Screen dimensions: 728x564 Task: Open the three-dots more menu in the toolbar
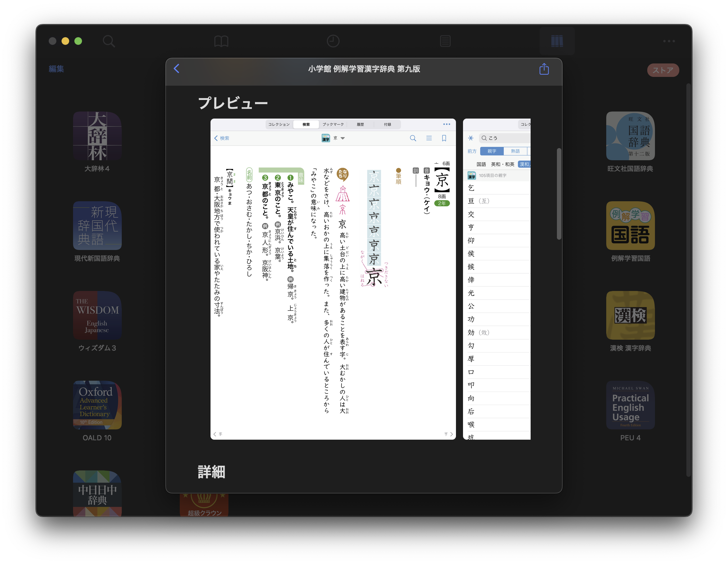coord(669,41)
